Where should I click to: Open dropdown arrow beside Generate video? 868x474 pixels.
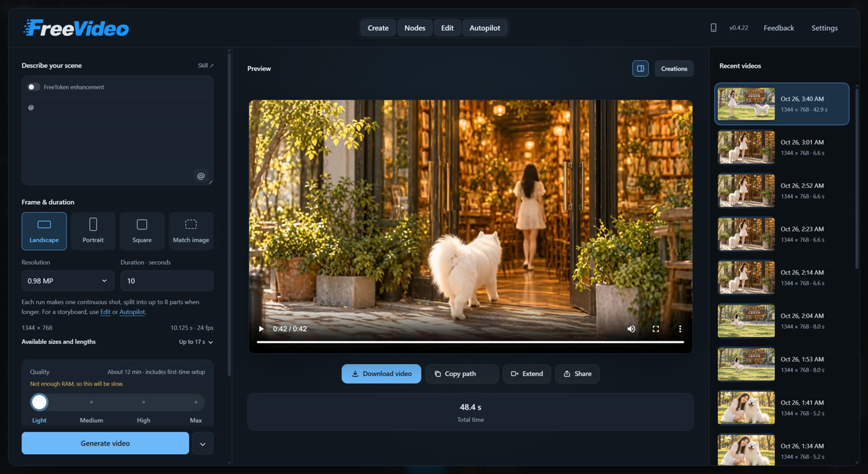203,444
